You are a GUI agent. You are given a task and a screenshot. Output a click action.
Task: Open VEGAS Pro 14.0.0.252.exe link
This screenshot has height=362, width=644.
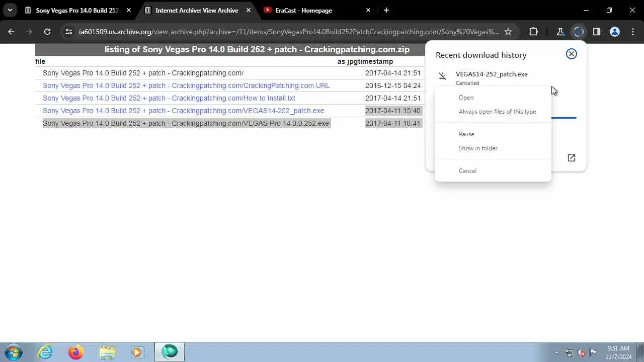click(186, 123)
